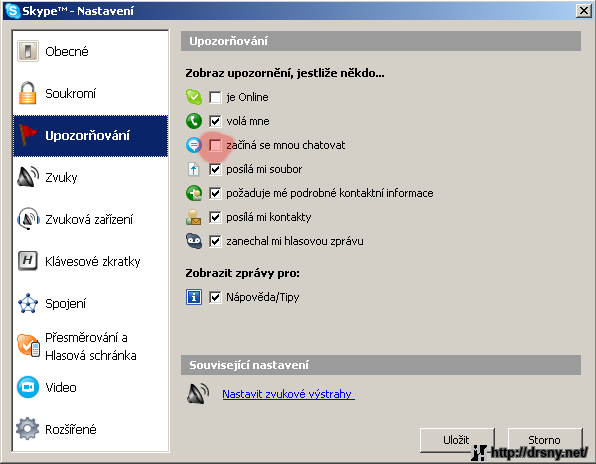Click the Uložit button
596x464 pixels.
point(457,440)
